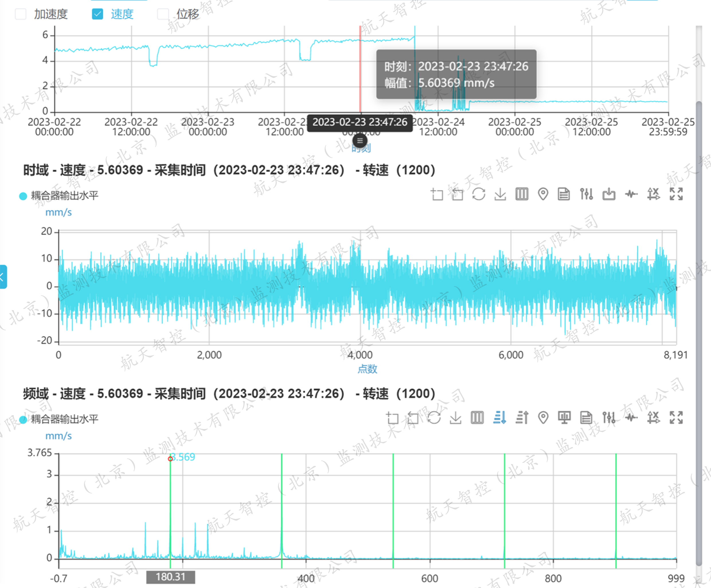Enable the 加速度 checkbox
Viewport: 711px width, 588px height.
pyautogui.click(x=21, y=14)
